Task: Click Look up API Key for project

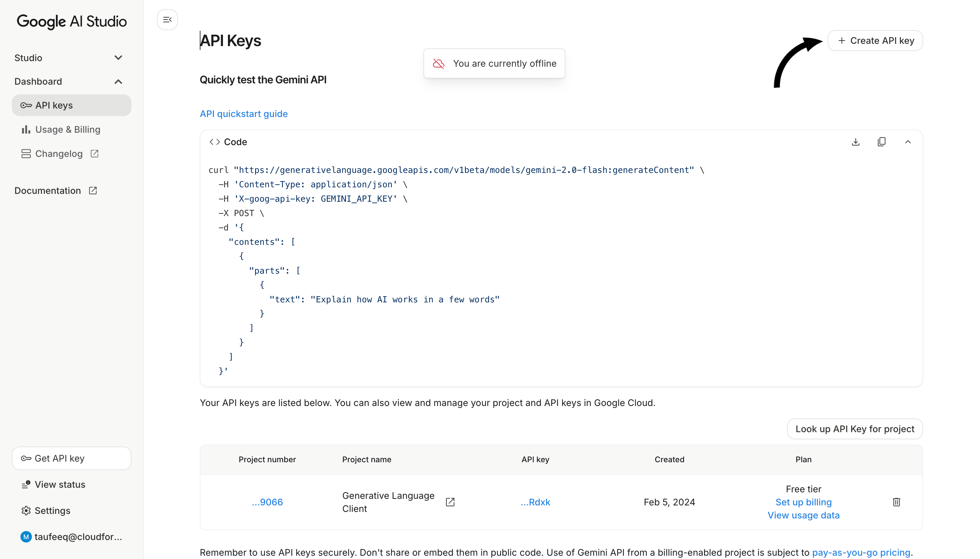Action: tap(855, 429)
